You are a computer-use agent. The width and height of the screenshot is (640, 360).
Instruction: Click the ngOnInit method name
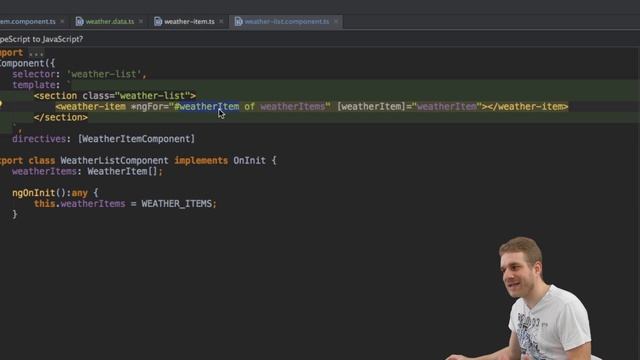click(33, 193)
